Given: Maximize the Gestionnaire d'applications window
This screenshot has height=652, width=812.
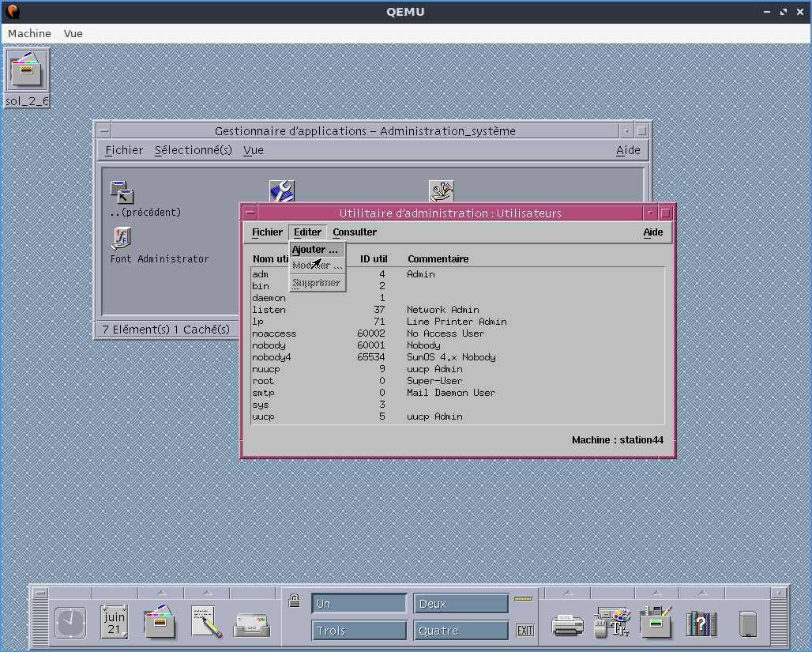Looking at the screenshot, I should (x=641, y=130).
